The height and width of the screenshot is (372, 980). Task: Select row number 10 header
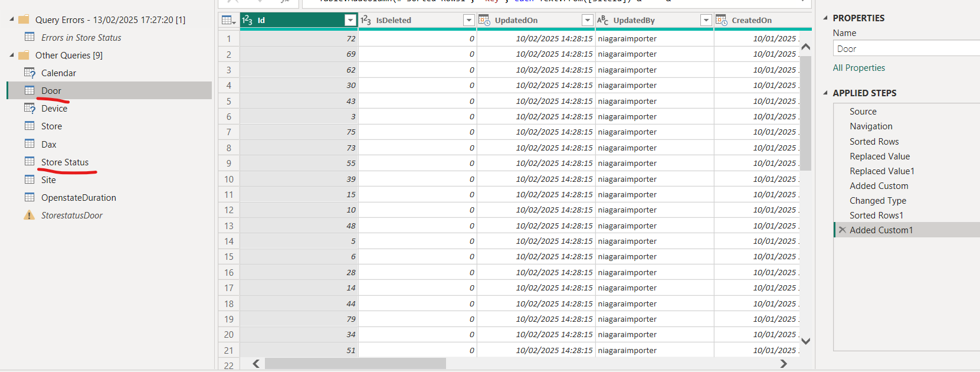pos(229,179)
